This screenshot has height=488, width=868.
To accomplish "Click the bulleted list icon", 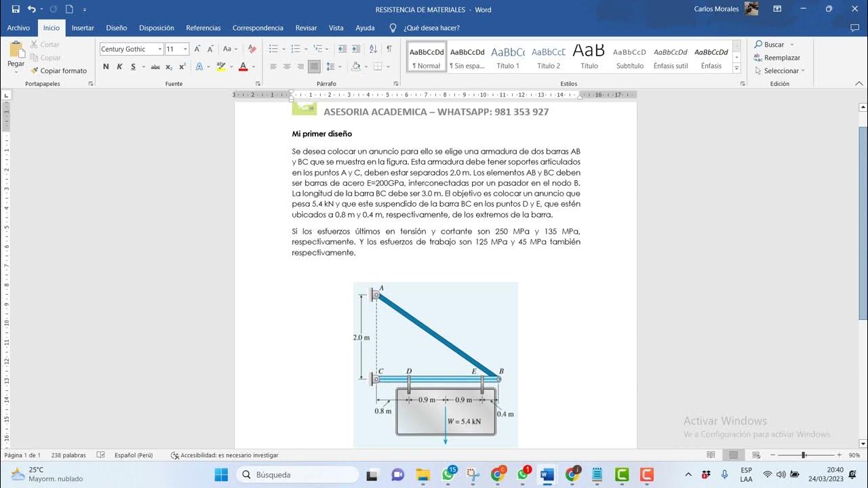I will coord(273,49).
